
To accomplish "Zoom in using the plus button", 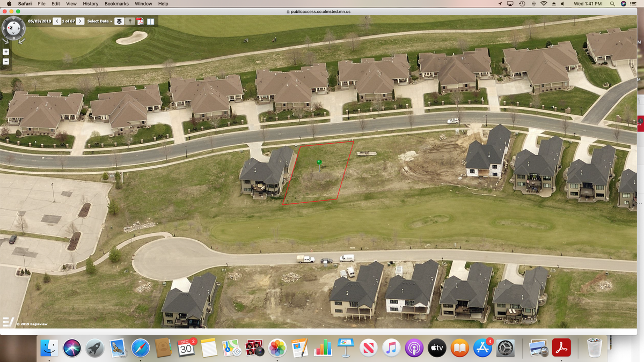I will (5, 51).
